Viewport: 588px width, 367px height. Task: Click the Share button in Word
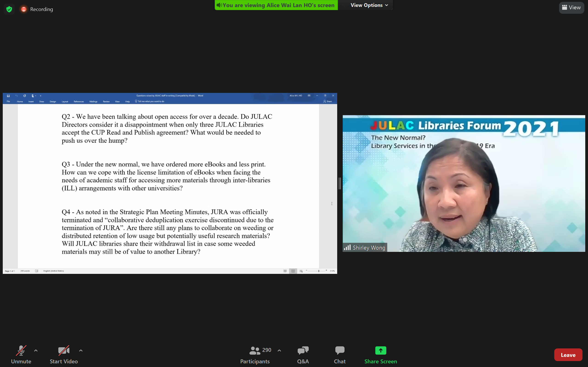[x=328, y=101]
